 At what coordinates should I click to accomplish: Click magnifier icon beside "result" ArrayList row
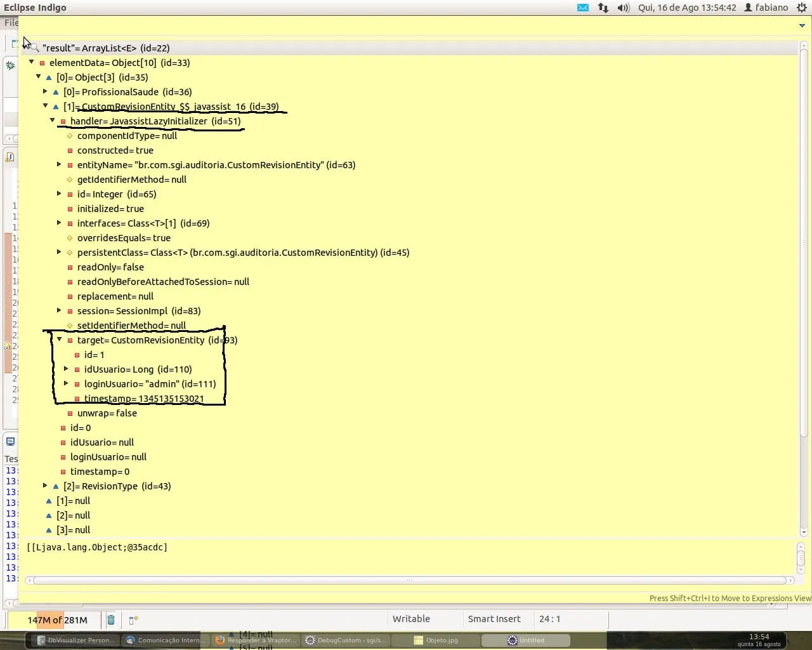point(34,48)
